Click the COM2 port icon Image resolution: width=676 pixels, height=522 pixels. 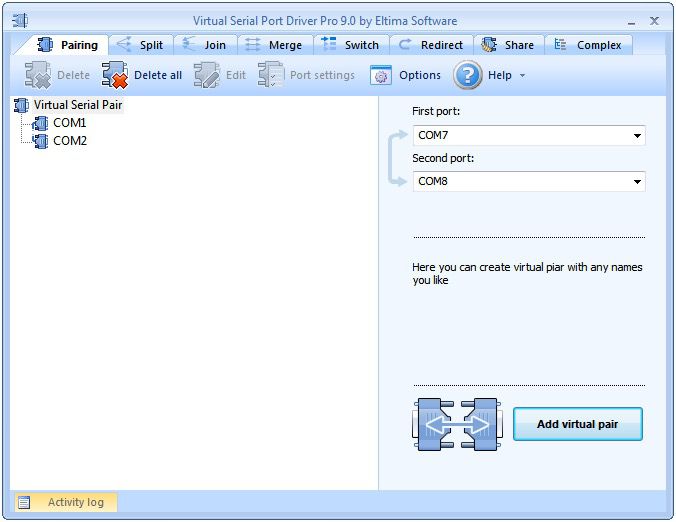pos(40,141)
